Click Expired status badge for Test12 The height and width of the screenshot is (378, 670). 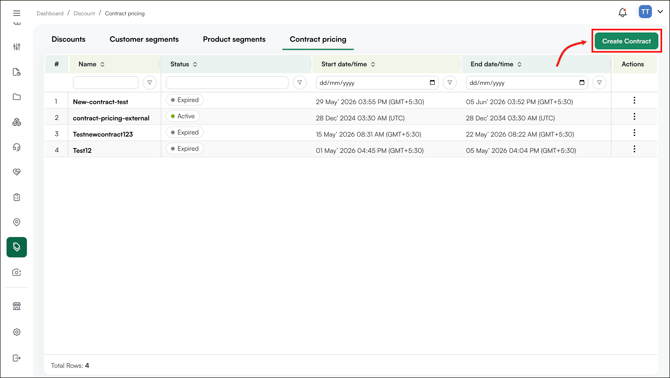pyautogui.click(x=185, y=149)
